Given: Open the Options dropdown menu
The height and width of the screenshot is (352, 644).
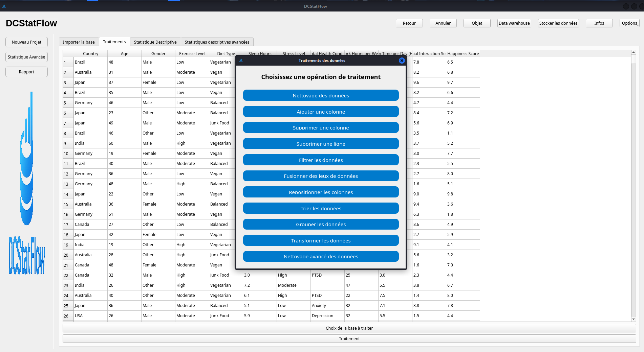Looking at the screenshot, I should click(629, 23).
